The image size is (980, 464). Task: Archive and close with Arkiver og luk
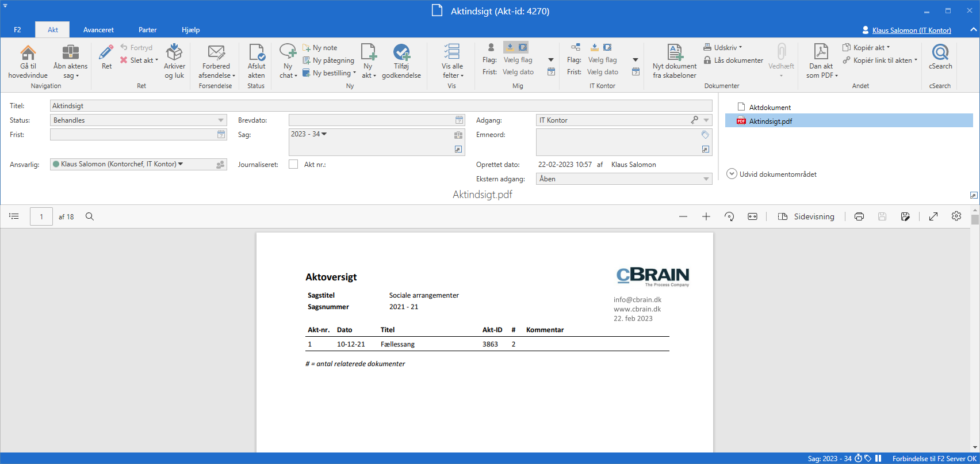(174, 61)
